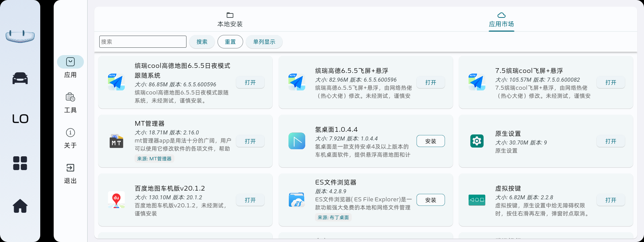The image size is (644, 242).
Task: Open 百度地图车机版 with 打开 button
Action: coord(250,200)
